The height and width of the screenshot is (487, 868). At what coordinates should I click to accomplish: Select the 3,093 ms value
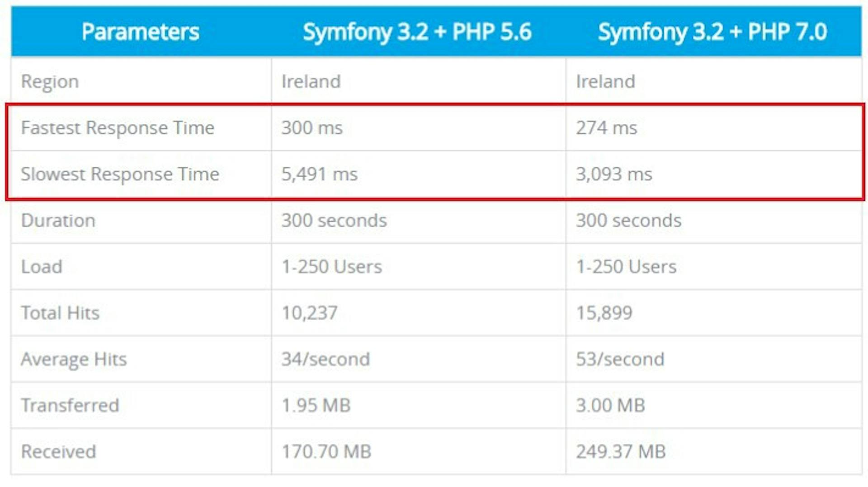point(614,175)
